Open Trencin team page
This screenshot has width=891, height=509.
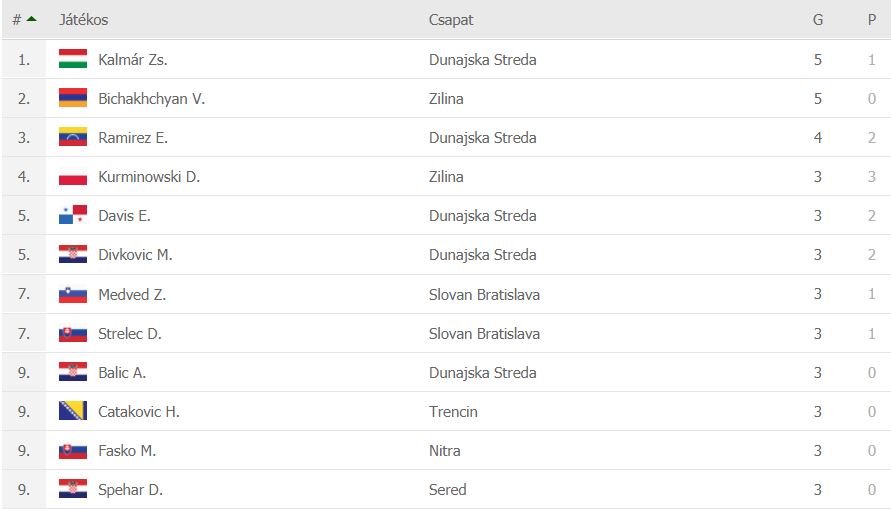click(x=453, y=411)
